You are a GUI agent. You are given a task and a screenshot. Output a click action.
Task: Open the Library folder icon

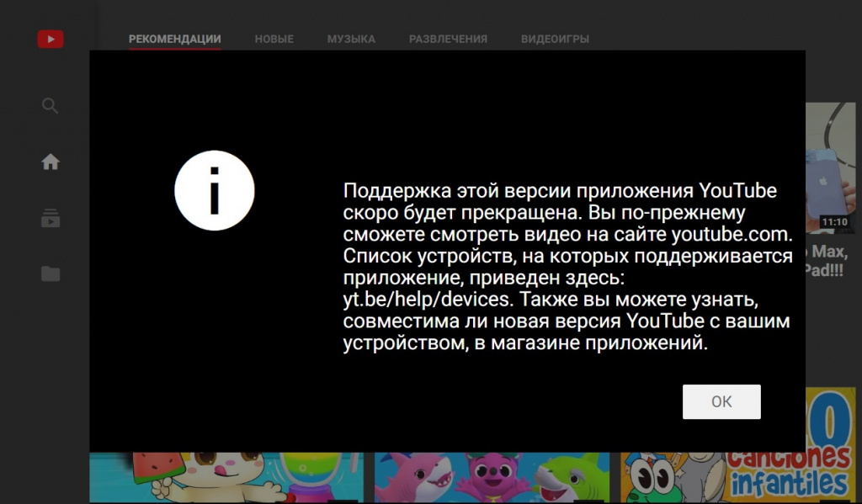tap(51, 273)
